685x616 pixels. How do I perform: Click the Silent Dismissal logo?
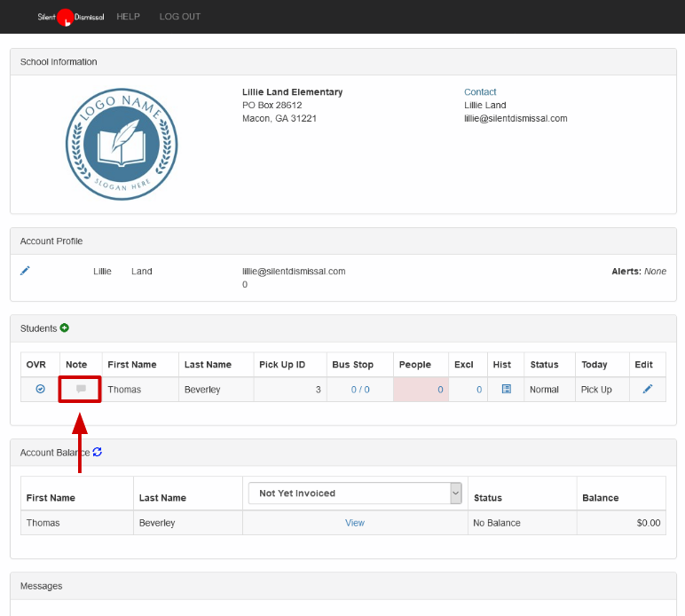(70, 17)
